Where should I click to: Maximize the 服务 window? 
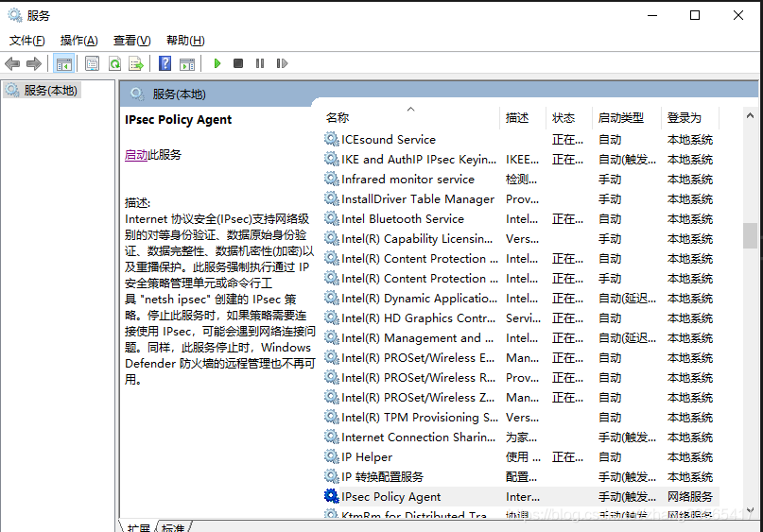695,15
